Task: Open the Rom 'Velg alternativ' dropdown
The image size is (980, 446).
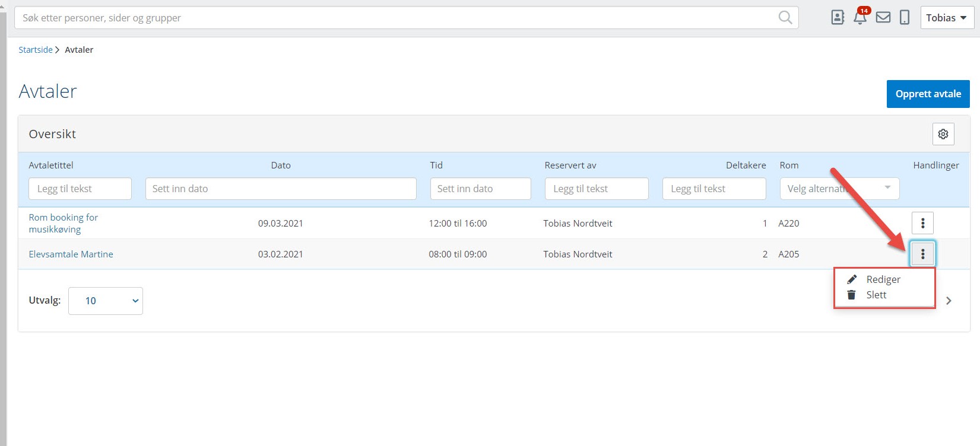Action: point(839,189)
